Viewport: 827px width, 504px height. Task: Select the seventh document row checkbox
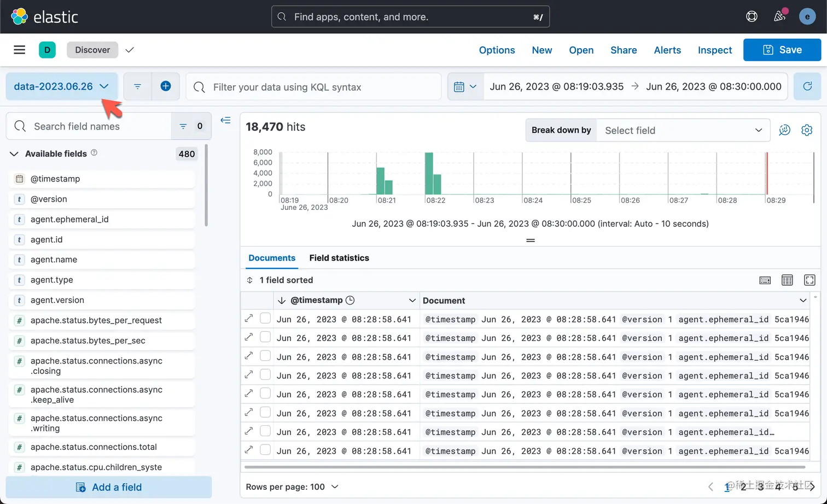click(x=265, y=431)
